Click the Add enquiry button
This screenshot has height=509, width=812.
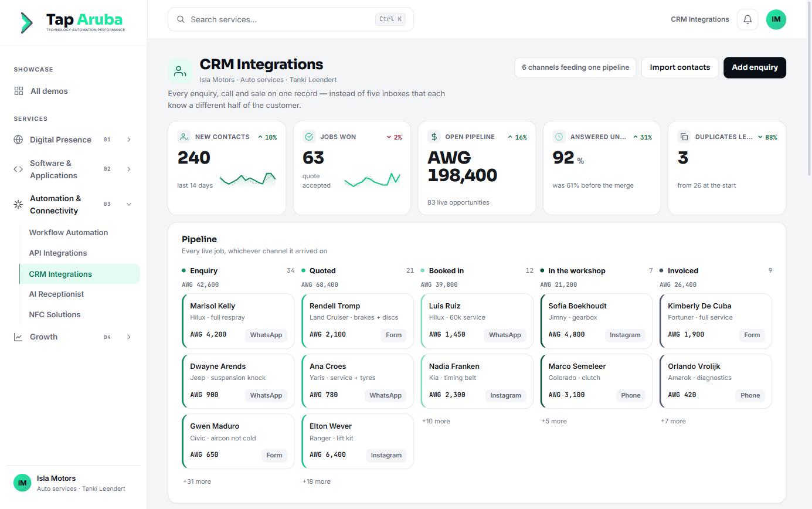tap(755, 67)
